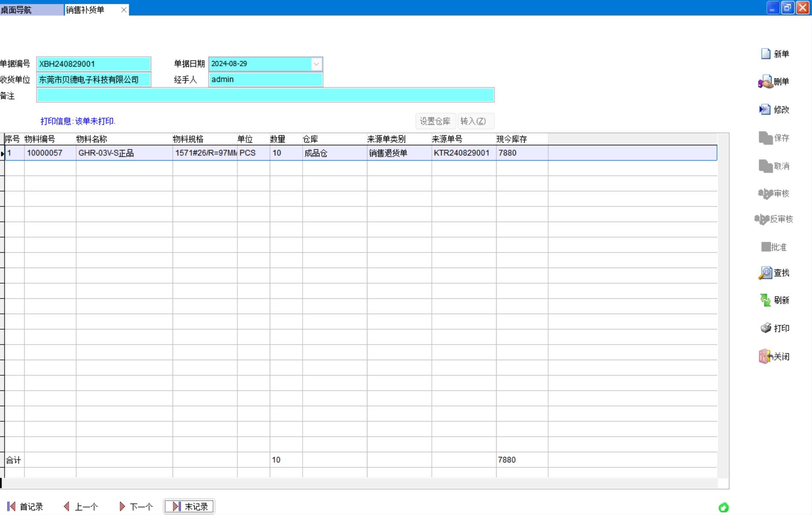Click the 关闭 close form icon
The height and width of the screenshot is (515, 812).
tap(766, 356)
